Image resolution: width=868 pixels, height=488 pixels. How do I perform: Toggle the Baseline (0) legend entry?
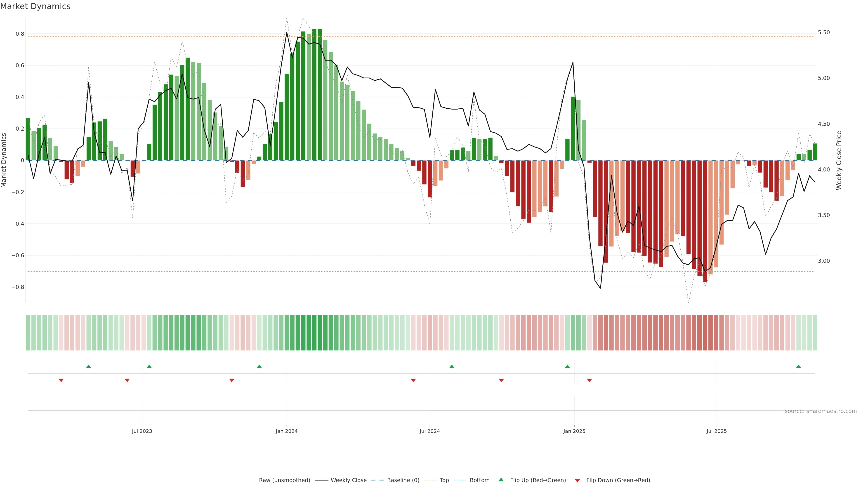[x=403, y=480]
